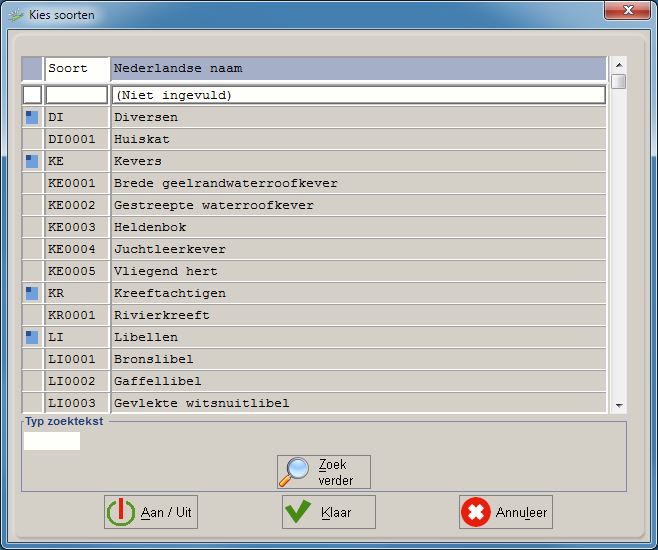
Task: Toggle the checkbox in the (Niet ingevuld) row
Action: tap(32, 95)
